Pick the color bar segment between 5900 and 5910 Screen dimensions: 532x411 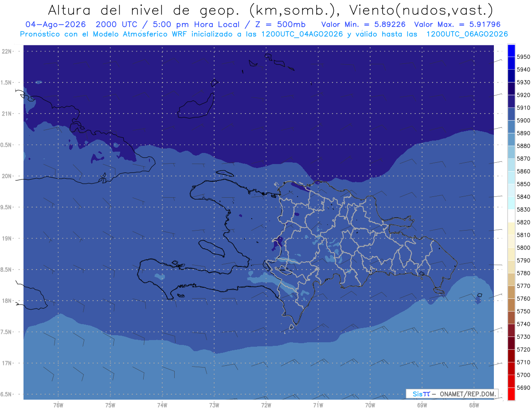tap(511, 114)
